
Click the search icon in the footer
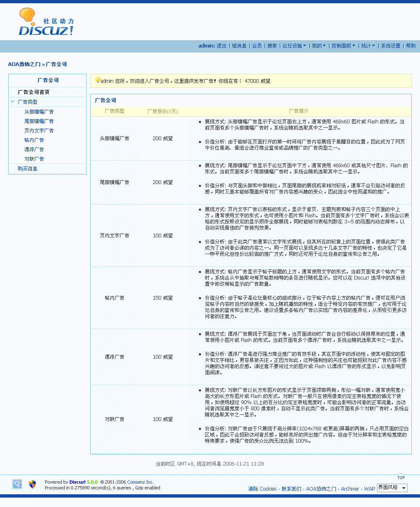pyautogui.click(x=17, y=484)
